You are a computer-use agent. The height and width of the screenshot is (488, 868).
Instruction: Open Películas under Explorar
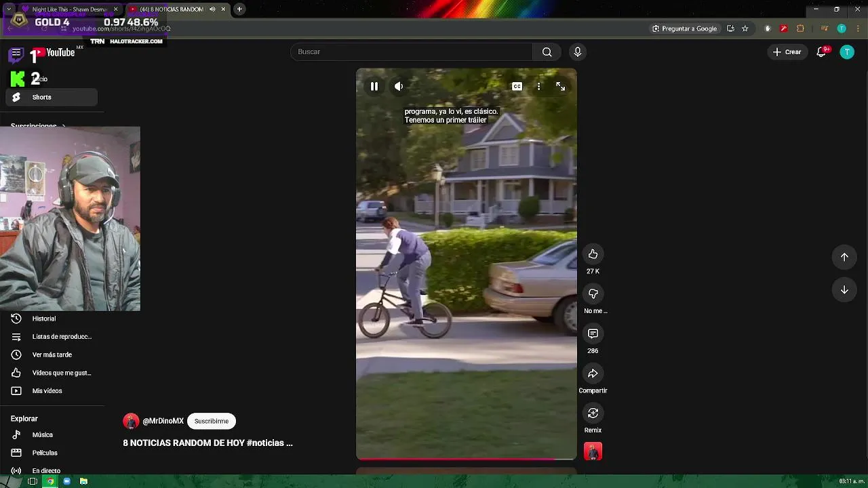pyautogui.click(x=52, y=453)
